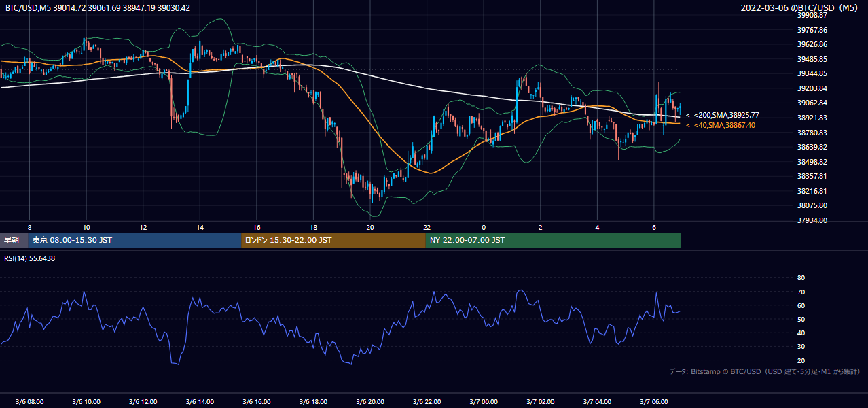Click price axis value 38357.81
868x408 pixels.
coord(813,176)
